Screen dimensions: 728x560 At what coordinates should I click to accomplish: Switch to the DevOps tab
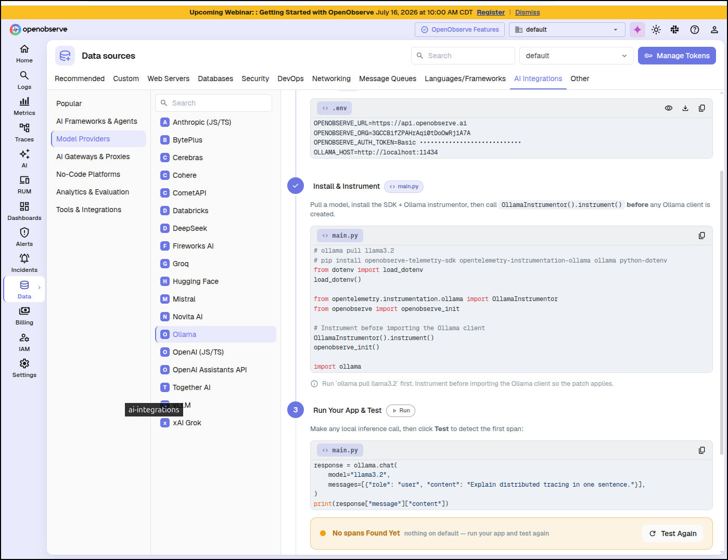pyautogui.click(x=290, y=79)
